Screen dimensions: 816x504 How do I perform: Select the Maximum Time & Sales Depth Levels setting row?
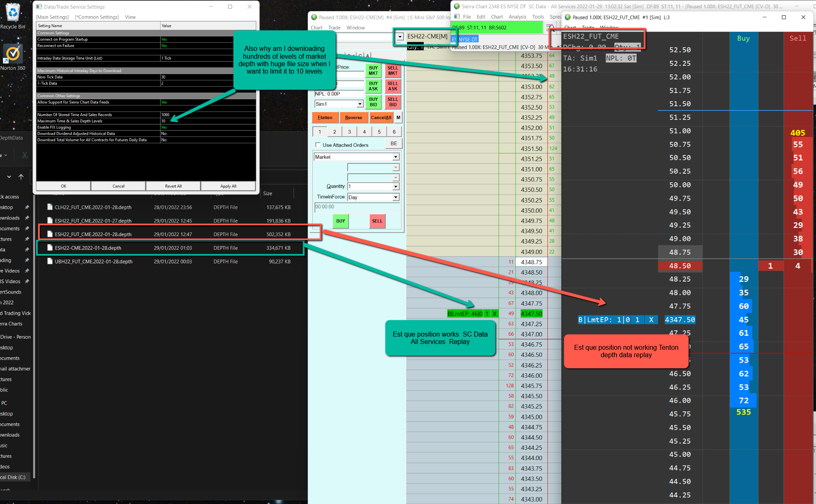[146, 121]
